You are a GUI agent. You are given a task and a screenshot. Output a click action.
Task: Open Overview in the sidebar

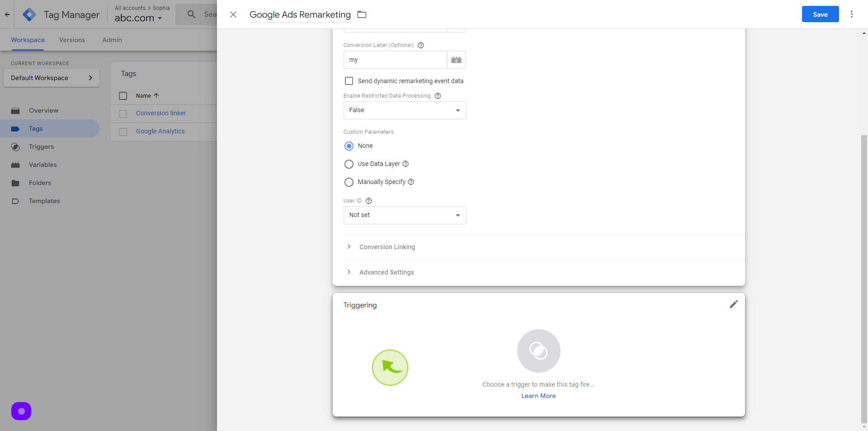click(x=50, y=110)
